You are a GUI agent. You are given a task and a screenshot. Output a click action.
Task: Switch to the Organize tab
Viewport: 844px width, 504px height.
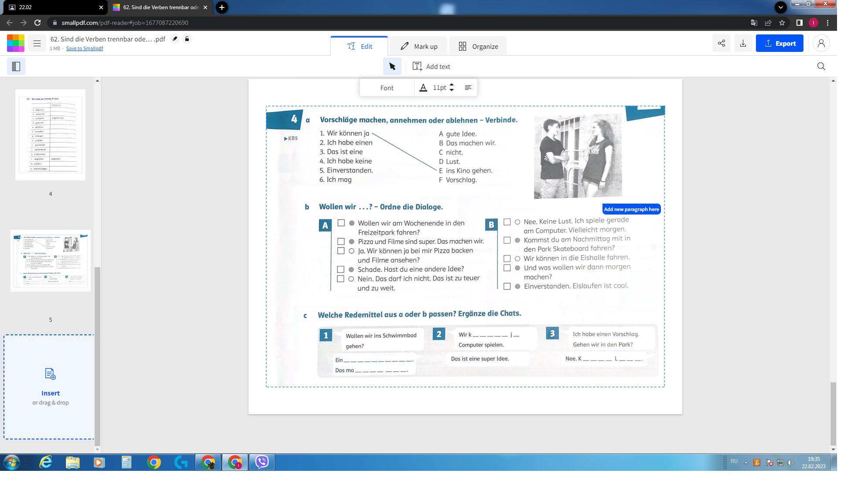[478, 47]
